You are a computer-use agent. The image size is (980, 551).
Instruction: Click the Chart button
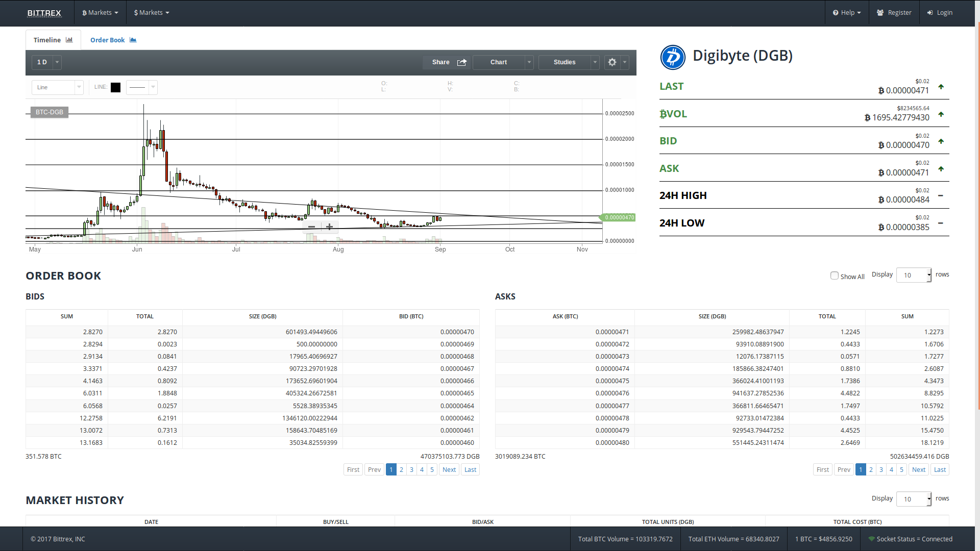(x=499, y=62)
